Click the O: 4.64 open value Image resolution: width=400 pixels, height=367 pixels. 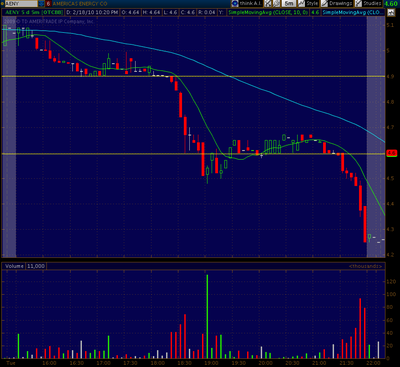[x=130, y=12]
